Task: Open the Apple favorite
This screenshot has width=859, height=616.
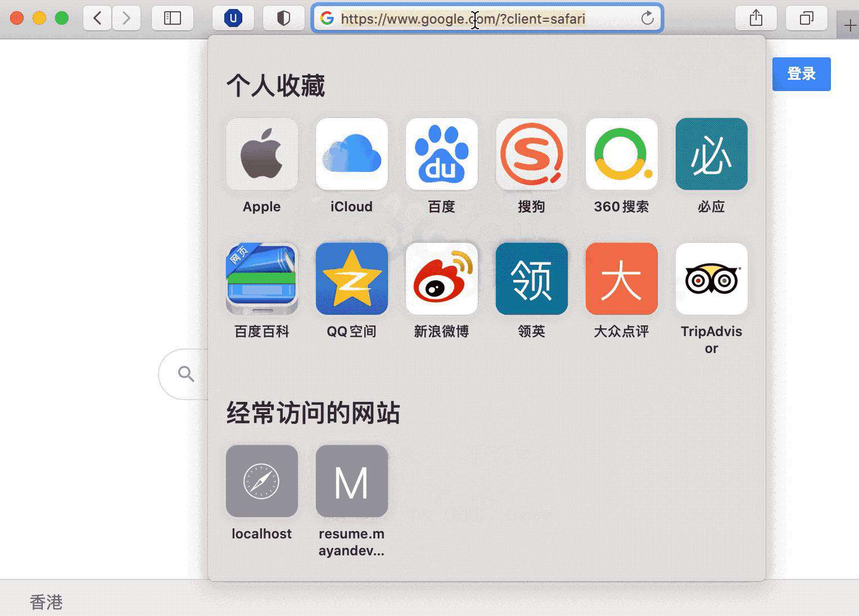Action: 261,154
